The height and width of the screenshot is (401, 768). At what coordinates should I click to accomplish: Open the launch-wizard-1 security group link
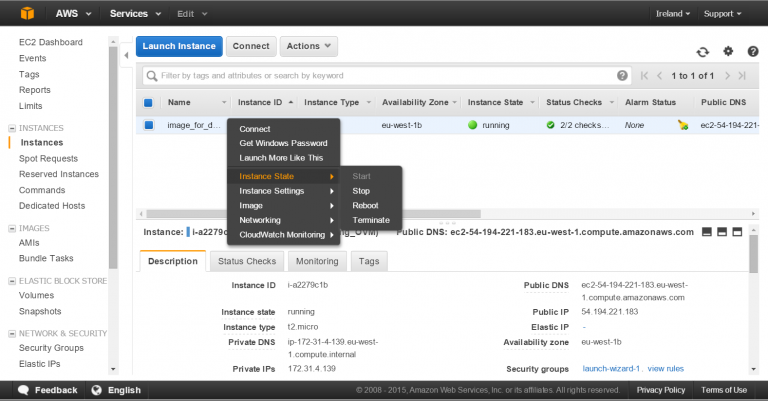click(611, 369)
